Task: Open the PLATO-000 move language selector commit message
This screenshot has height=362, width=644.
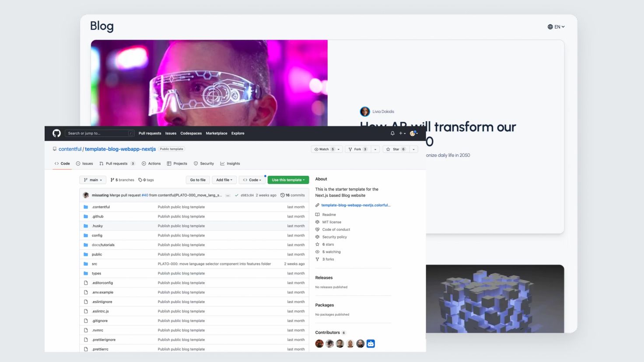Action: point(214,264)
